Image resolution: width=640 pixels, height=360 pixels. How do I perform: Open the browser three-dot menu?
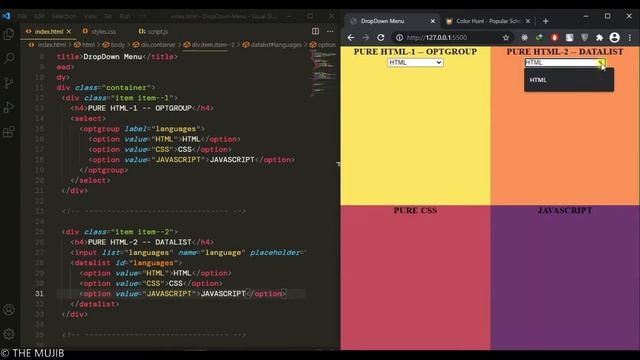pos(630,38)
